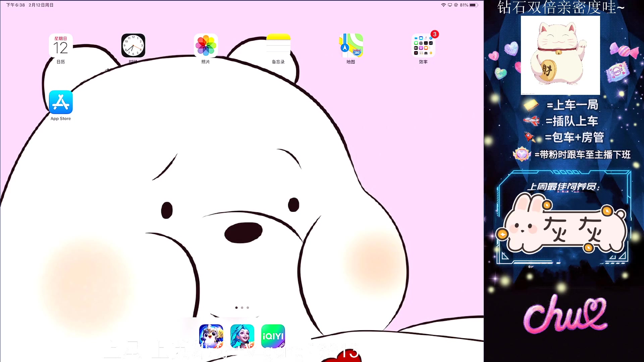Open the 效率 folder with badge
This screenshot has height=362, width=644.
pyautogui.click(x=423, y=46)
